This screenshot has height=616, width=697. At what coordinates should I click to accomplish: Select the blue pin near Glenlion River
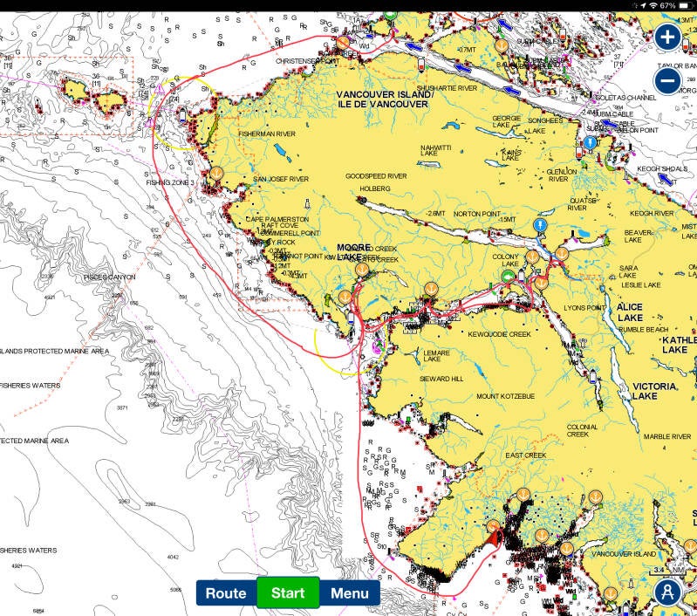[x=590, y=143]
